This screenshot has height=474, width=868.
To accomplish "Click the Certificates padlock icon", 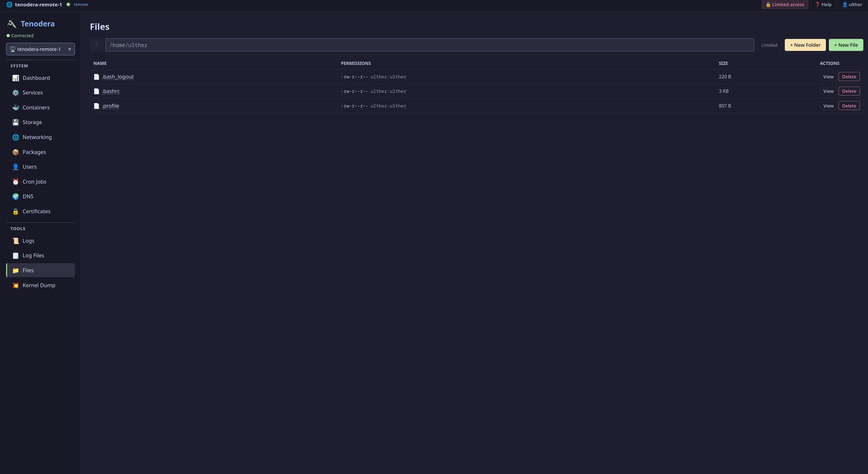I will click(15, 211).
